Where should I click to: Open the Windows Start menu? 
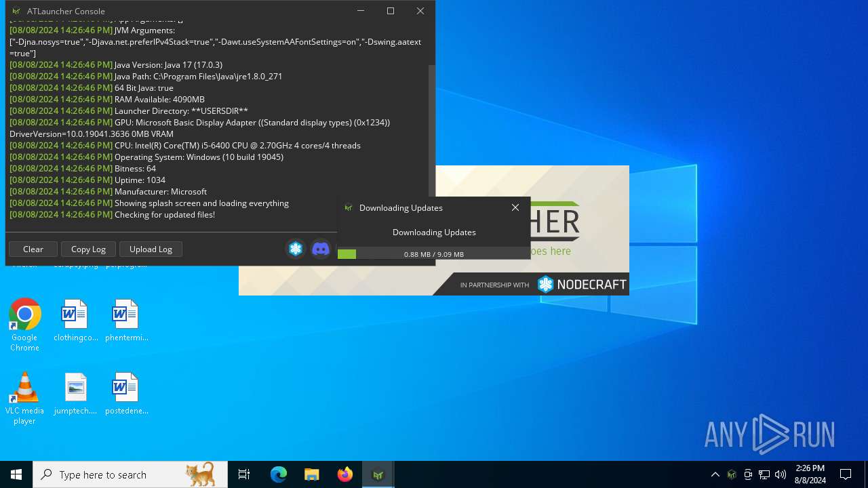pos(16,474)
